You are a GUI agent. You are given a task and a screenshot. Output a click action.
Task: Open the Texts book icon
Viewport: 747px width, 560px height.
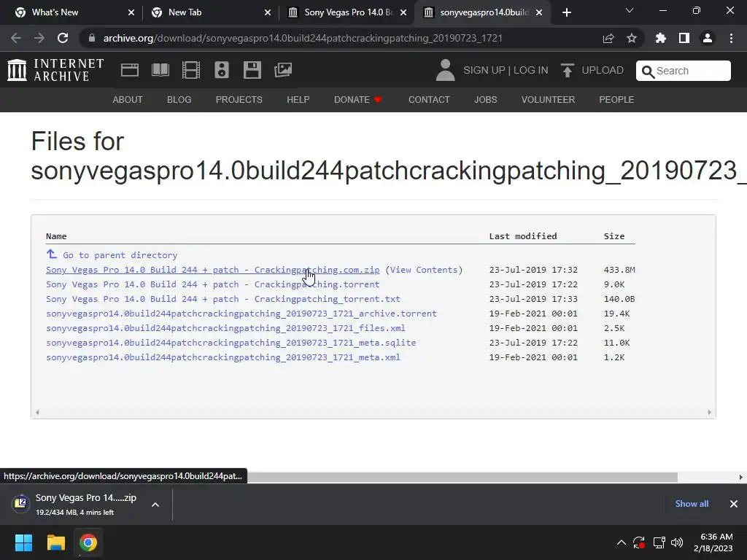click(x=160, y=70)
